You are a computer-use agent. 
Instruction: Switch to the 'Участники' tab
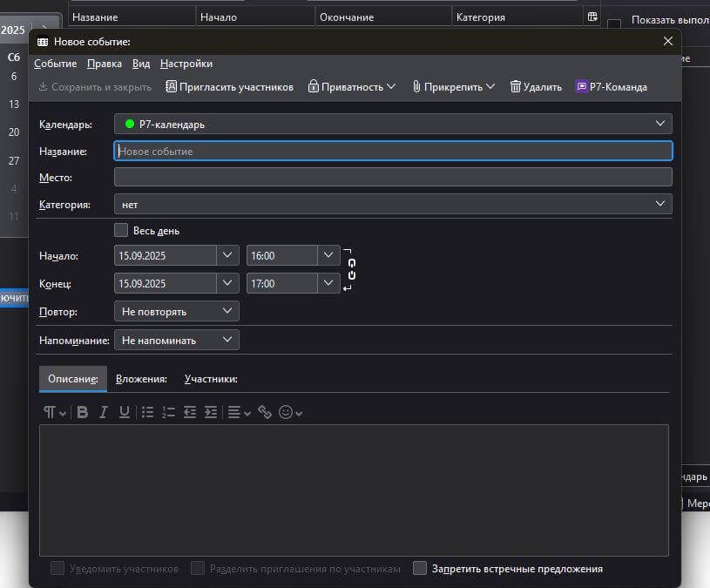pyautogui.click(x=211, y=379)
